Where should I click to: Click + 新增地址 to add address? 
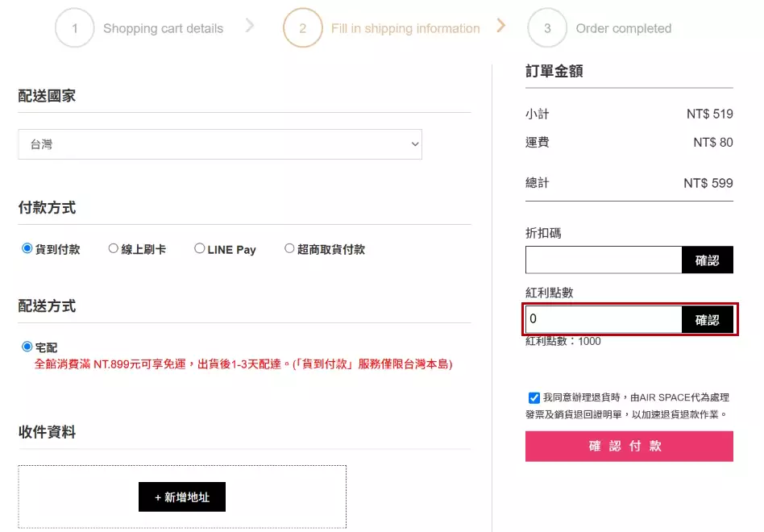coord(182,497)
